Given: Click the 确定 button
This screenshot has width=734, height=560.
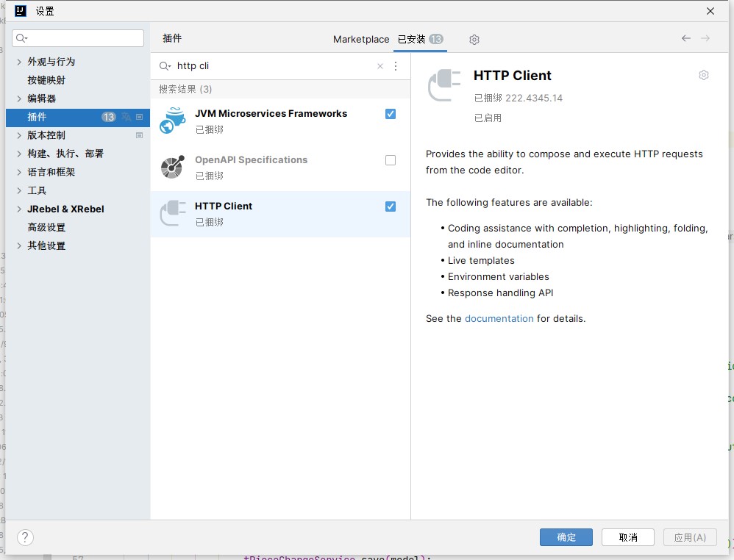Looking at the screenshot, I should coord(566,537).
